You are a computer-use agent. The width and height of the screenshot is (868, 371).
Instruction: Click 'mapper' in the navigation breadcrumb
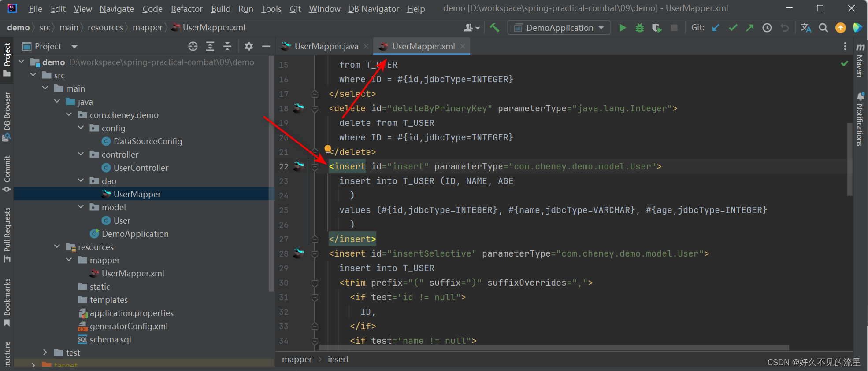pyautogui.click(x=148, y=27)
